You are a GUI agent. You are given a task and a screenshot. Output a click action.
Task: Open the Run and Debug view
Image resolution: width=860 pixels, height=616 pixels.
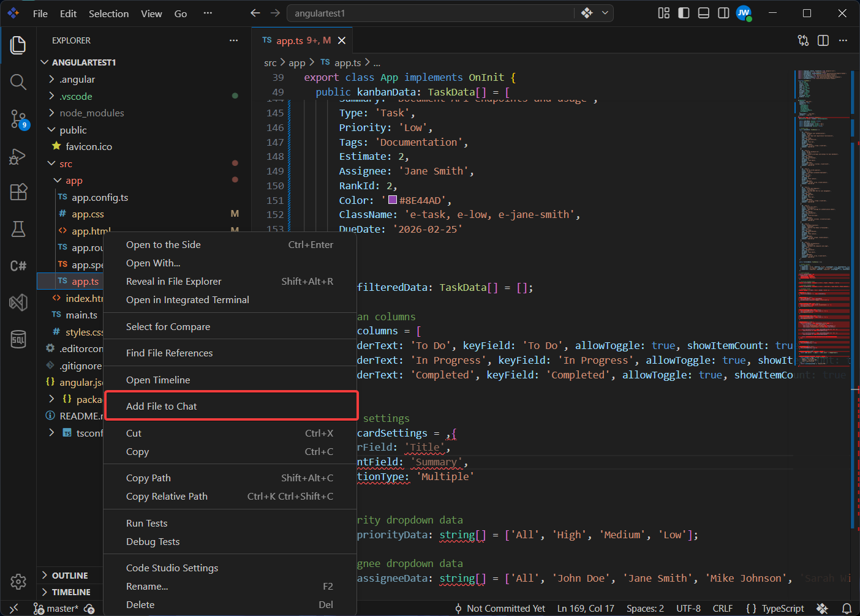[18, 156]
